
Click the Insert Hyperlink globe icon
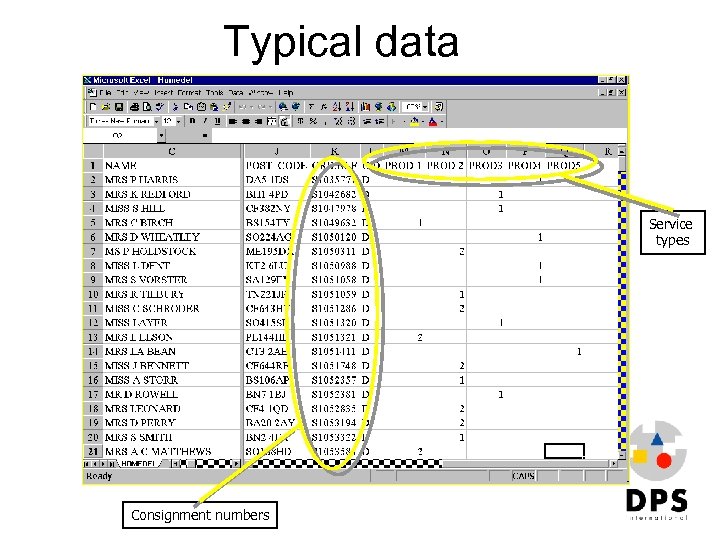[282, 107]
